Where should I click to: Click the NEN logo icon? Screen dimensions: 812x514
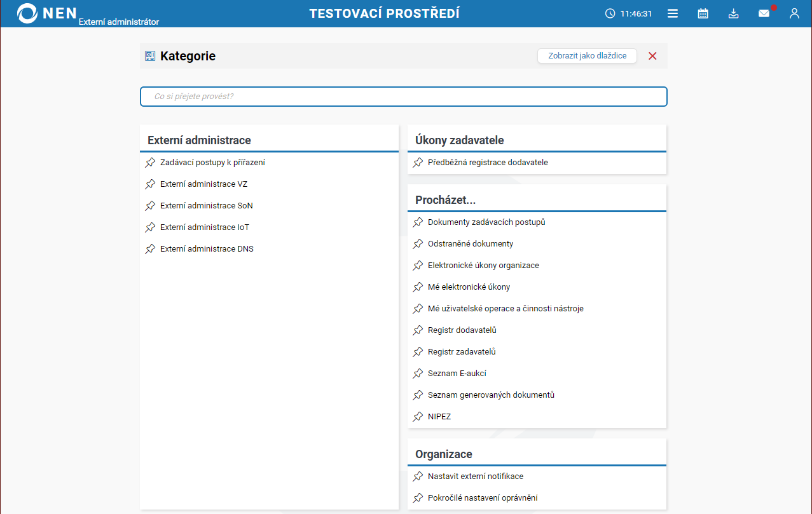tap(28, 13)
